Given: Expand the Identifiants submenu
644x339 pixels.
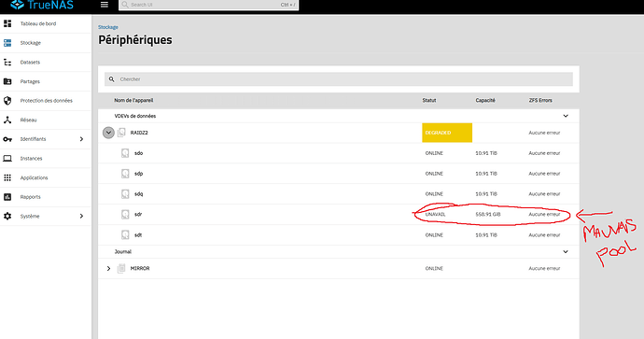Looking at the screenshot, I should tap(81, 139).
